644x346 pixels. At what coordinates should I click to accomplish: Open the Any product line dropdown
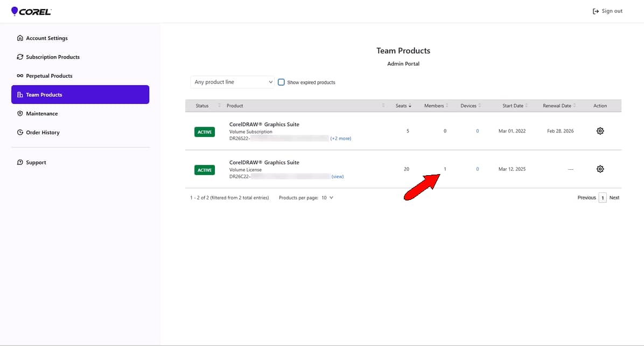point(233,82)
